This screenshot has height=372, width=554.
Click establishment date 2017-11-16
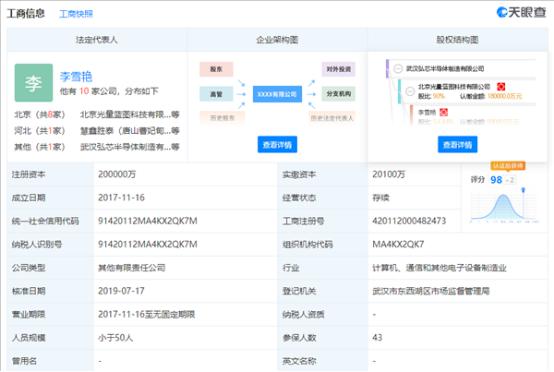coord(121,197)
